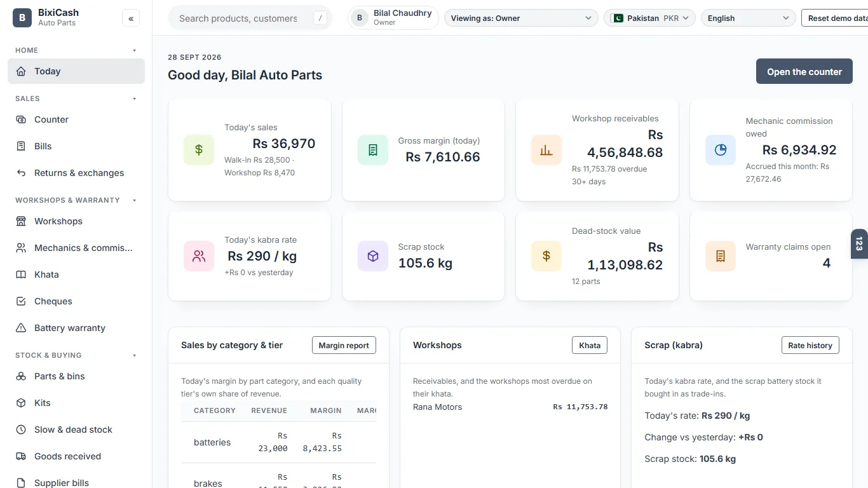
Task: Click the Battery warranty warning icon
Action: click(21, 328)
